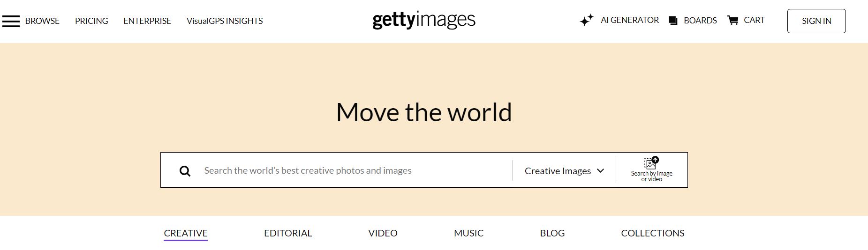
Task: Click the magnifying glass search icon
Action: tap(185, 171)
